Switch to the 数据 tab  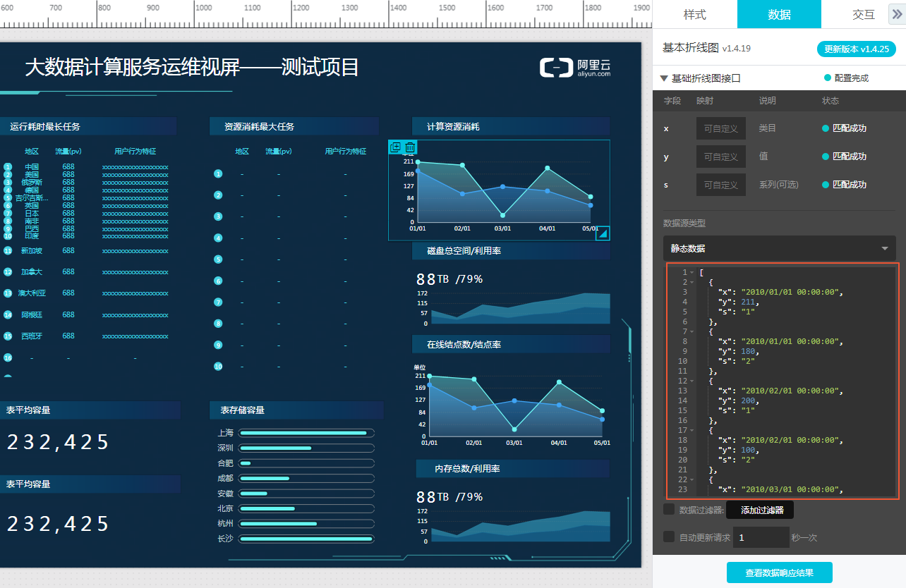tap(779, 14)
